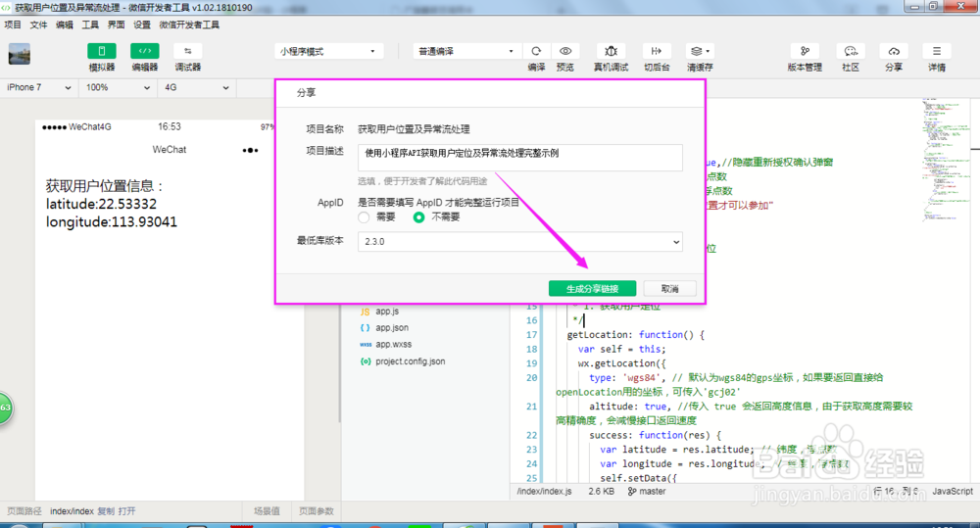
Task: Open the iPhone 7 device dropdown
Action: pos(39,87)
